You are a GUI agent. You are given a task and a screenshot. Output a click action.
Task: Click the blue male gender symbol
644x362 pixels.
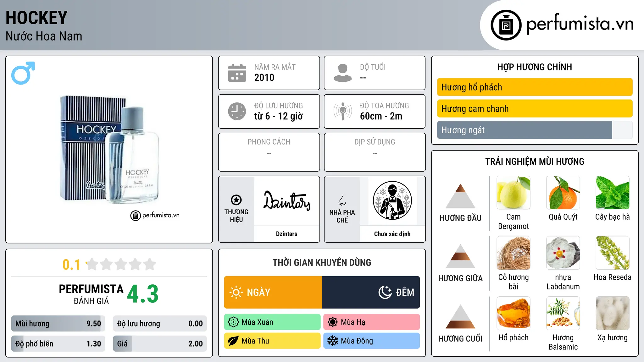[x=23, y=73]
